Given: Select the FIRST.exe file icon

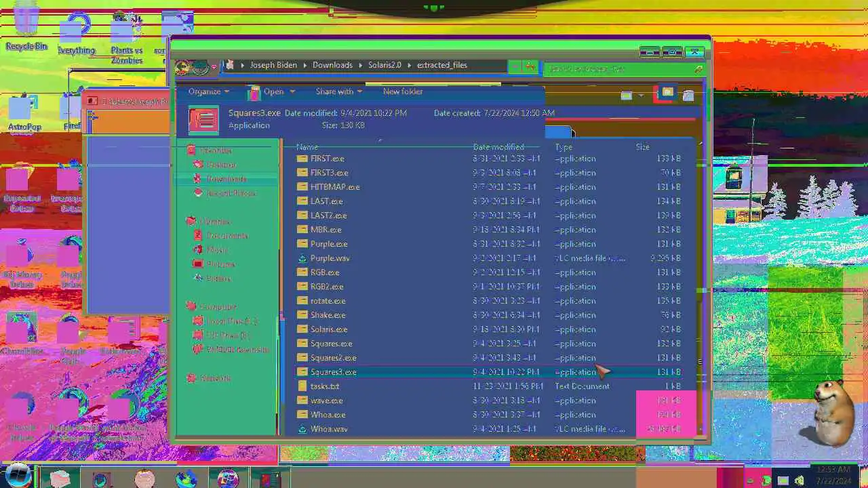Looking at the screenshot, I should pos(302,159).
